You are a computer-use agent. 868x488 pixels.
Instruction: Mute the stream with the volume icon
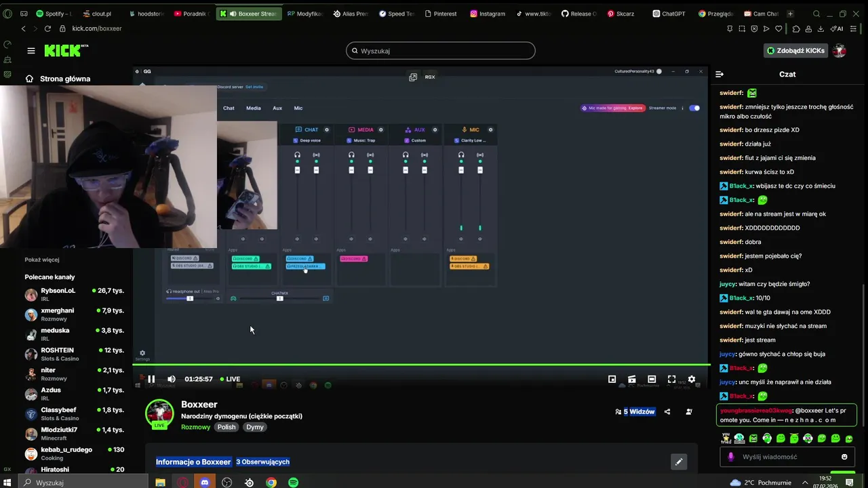(x=172, y=379)
